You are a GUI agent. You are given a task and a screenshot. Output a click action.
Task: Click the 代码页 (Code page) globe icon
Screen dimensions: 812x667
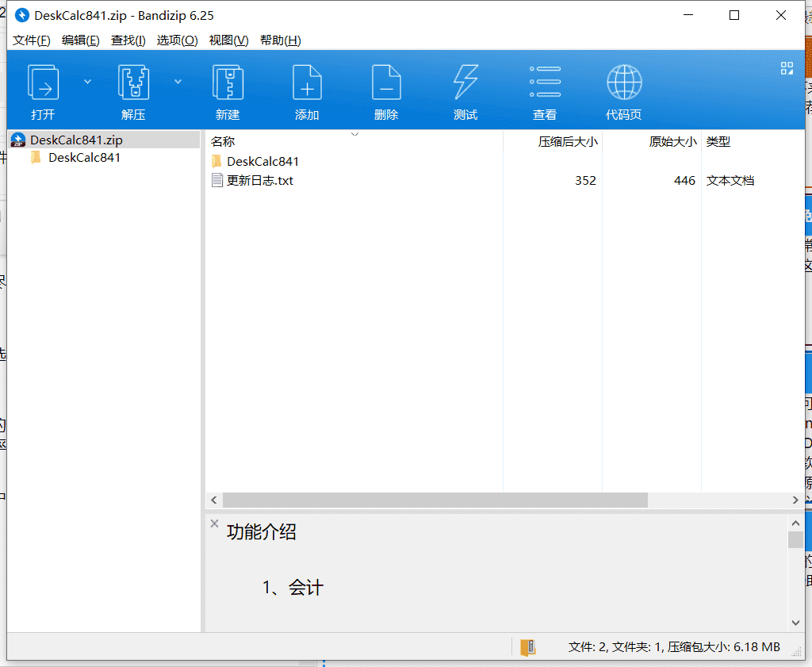coord(624,82)
